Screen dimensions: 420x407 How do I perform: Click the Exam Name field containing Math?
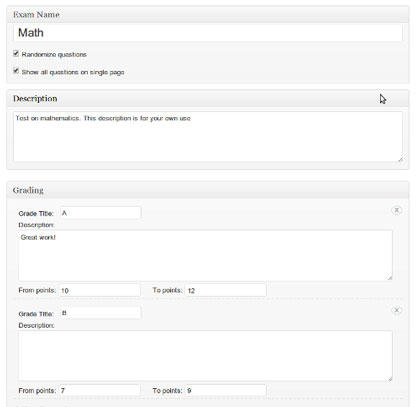[x=208, y=33]
